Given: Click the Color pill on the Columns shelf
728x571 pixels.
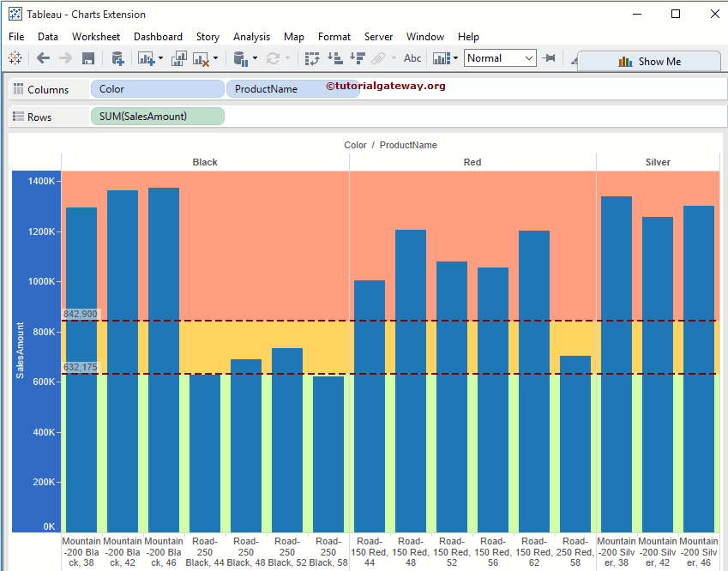Looking at the screenshot, I should tap(157, 89).
